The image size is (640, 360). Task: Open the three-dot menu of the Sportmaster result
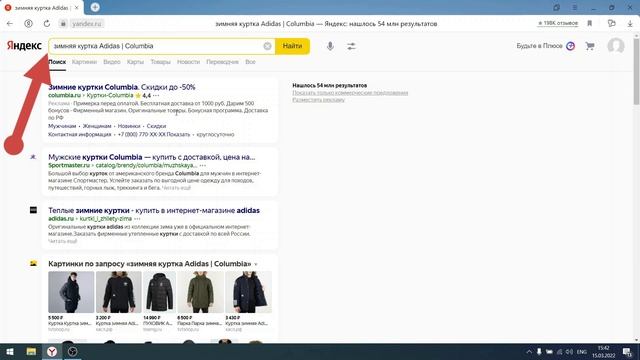(x=203, y=165)
